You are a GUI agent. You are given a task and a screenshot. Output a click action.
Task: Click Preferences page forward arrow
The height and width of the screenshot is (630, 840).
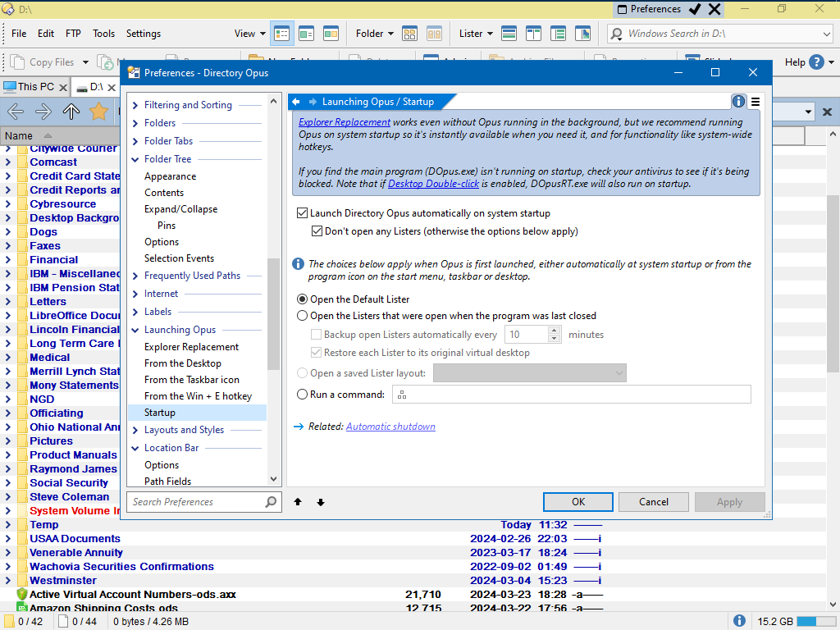click(x=313, y=101)
